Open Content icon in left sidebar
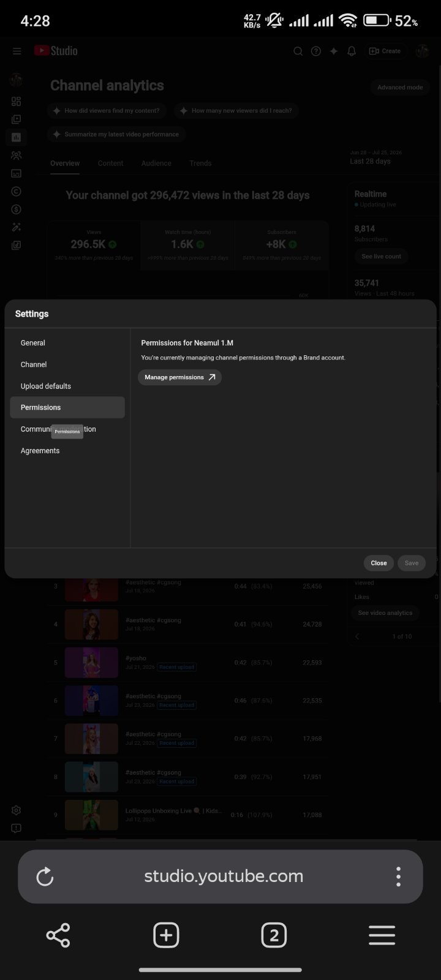This screenshot has width=441, height=980. tap(17, 119)
